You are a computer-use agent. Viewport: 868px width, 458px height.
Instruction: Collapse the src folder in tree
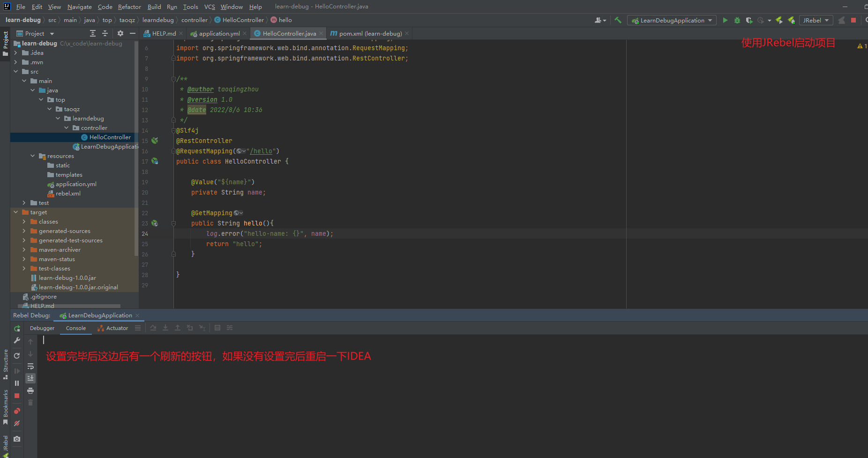(16, 72)
